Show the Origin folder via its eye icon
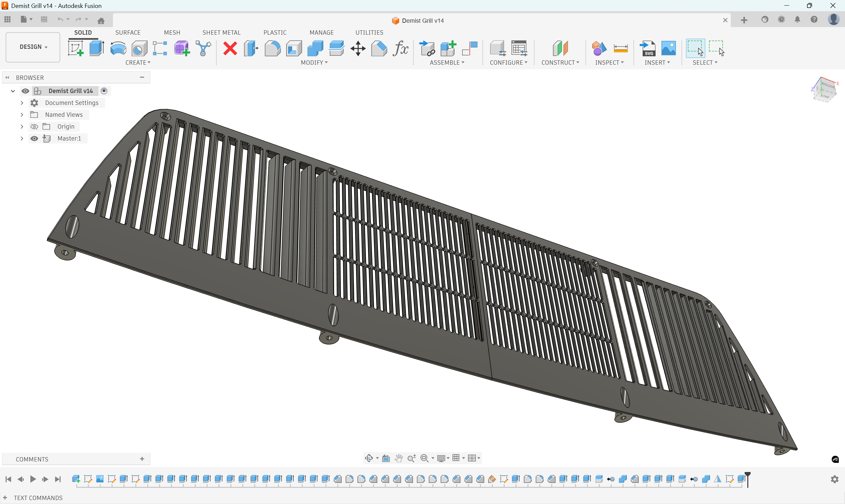Viewport: 845px width, 504px height. point(34,127)
